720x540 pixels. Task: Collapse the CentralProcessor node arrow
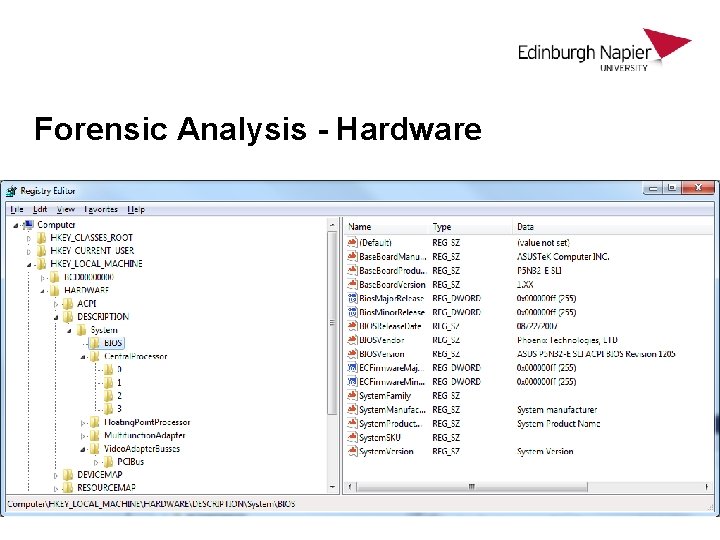83,357
